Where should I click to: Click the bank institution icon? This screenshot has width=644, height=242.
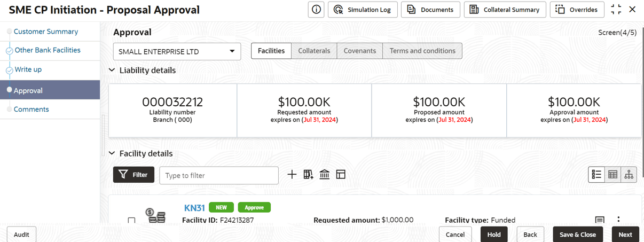tap(324, 175)
